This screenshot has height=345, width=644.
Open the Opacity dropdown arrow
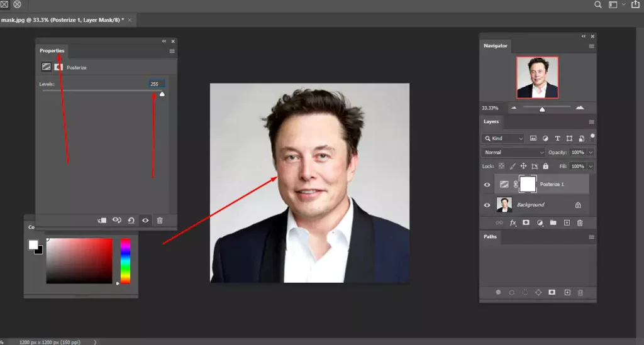[x=591, y=152]
